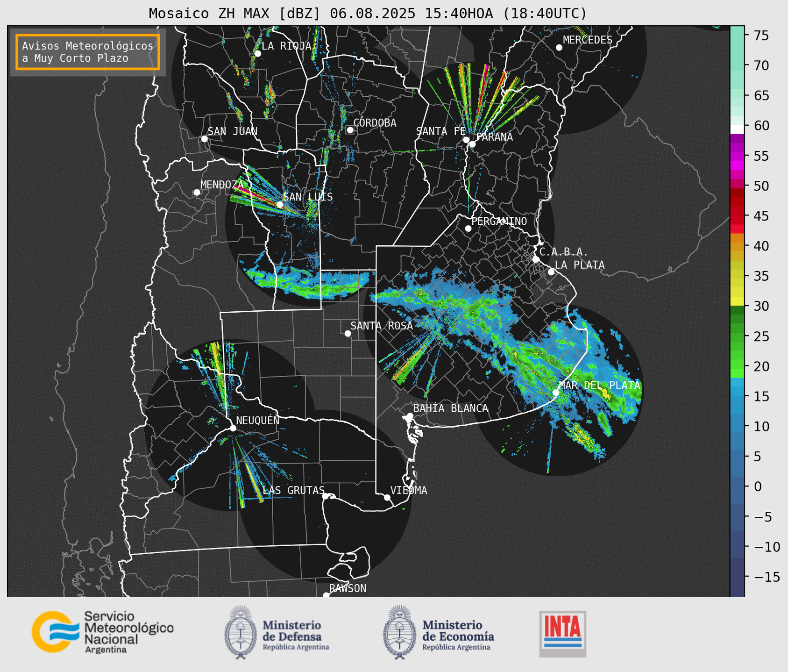Select the SAN LUIS city marker
Screen dimensions: 788x672
[x=279, y=205]
